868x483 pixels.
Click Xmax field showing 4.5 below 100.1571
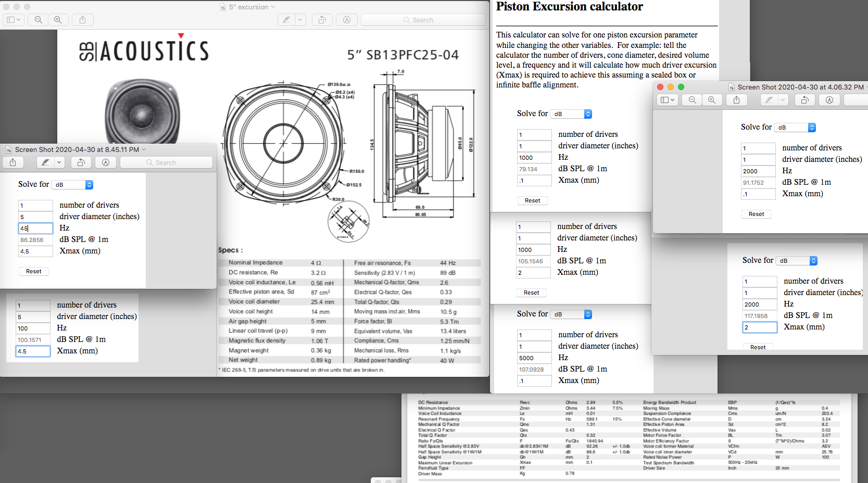click(x=33, y=351)
